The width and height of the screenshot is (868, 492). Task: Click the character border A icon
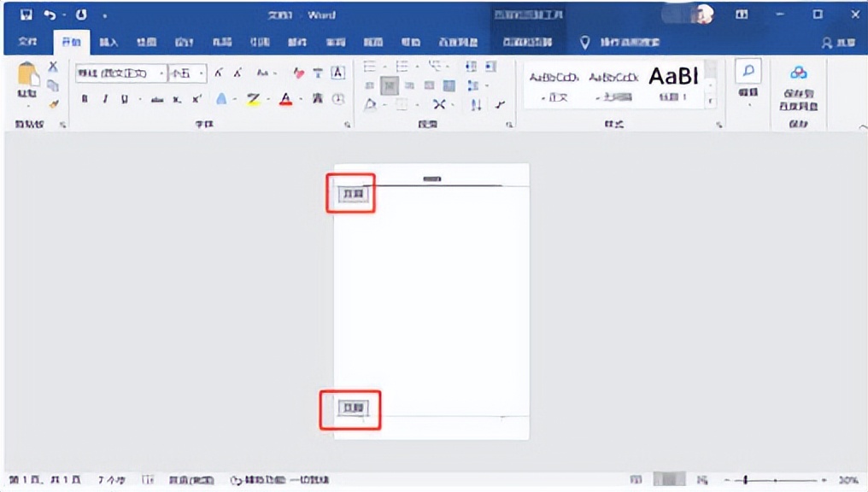point(337,73)
